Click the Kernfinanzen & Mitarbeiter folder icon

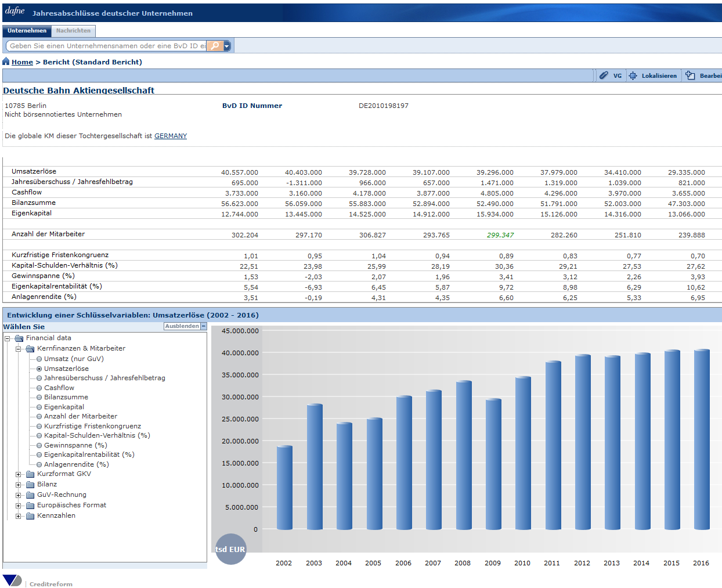coord(30,348)
